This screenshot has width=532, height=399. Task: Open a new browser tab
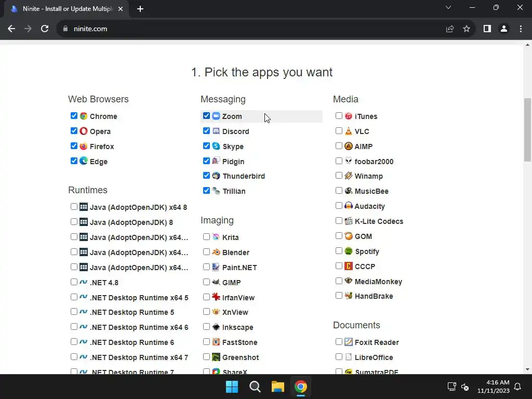click(140, 9)
